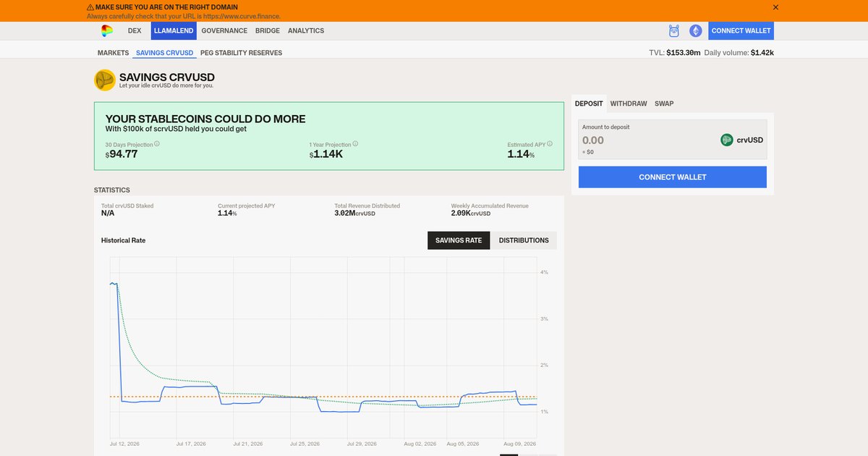Show the SAVINGS RATE chart

click(x=459, y=240)
